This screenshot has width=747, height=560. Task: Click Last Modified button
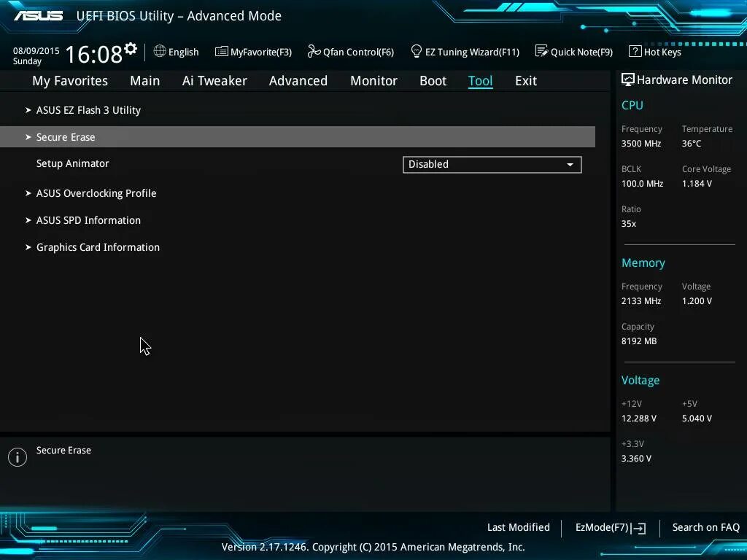coord(519,528)
